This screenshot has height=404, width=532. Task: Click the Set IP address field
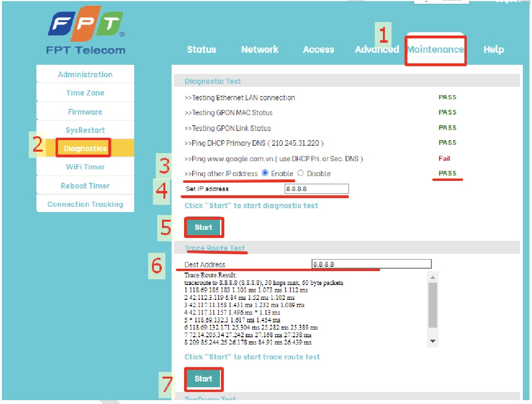[316, 189]
